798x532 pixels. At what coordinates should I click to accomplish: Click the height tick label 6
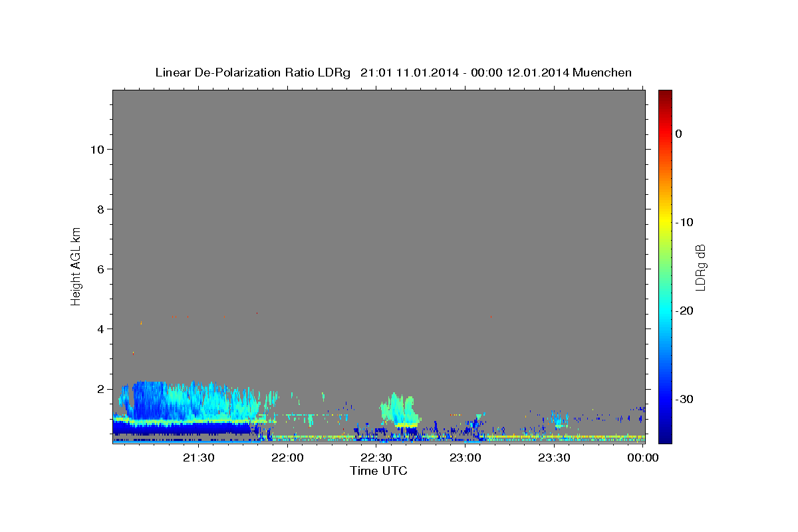[100, 269]
